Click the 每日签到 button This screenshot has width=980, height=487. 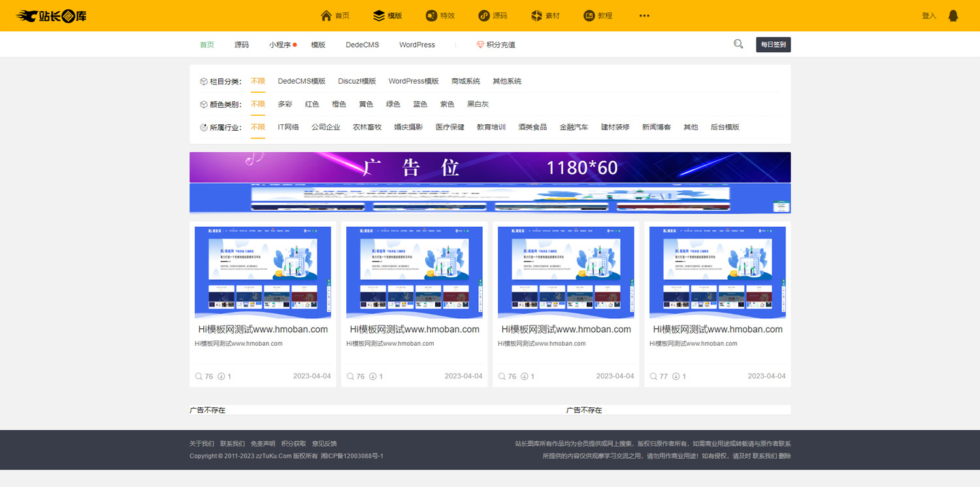pyautogui.click(x=773, y=44)
